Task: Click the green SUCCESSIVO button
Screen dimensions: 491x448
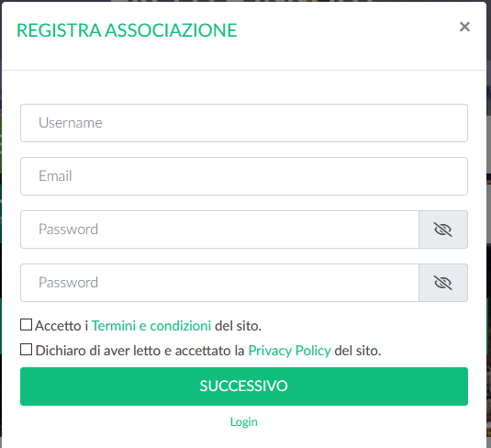Action: [x=244, y=386]
